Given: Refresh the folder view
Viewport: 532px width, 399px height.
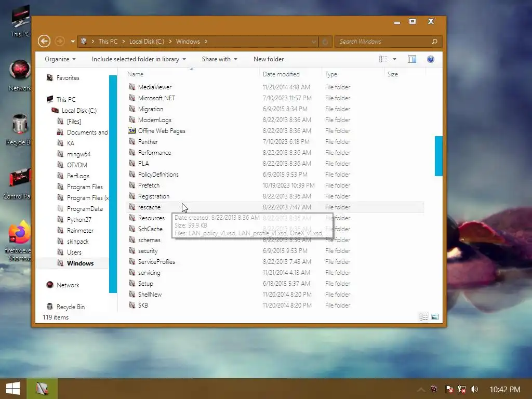Looking at the screenshot, I should [x=325, y=42].
